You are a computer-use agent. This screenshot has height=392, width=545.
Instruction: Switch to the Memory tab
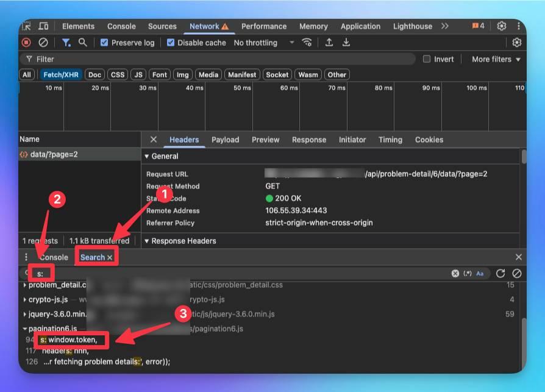point(313,26)
